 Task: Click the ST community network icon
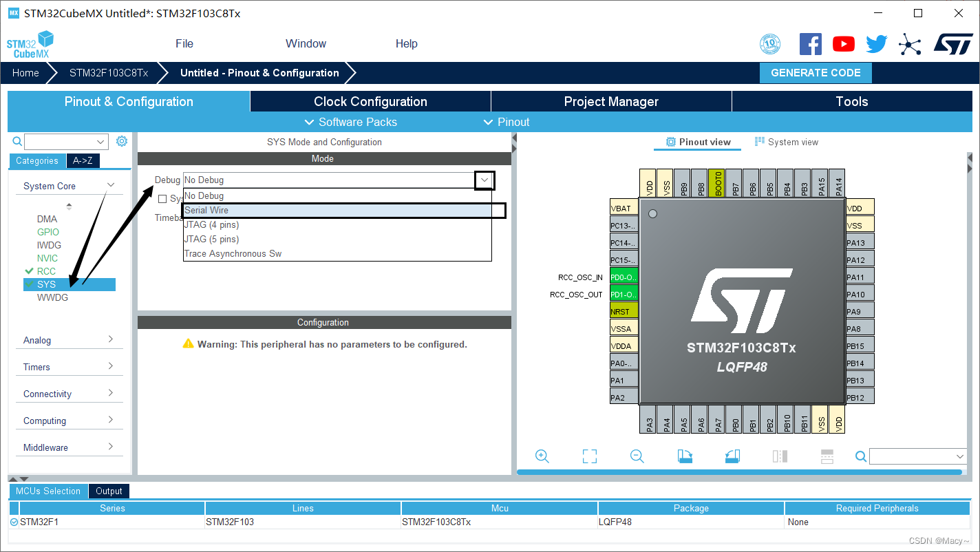pos(910,45)
